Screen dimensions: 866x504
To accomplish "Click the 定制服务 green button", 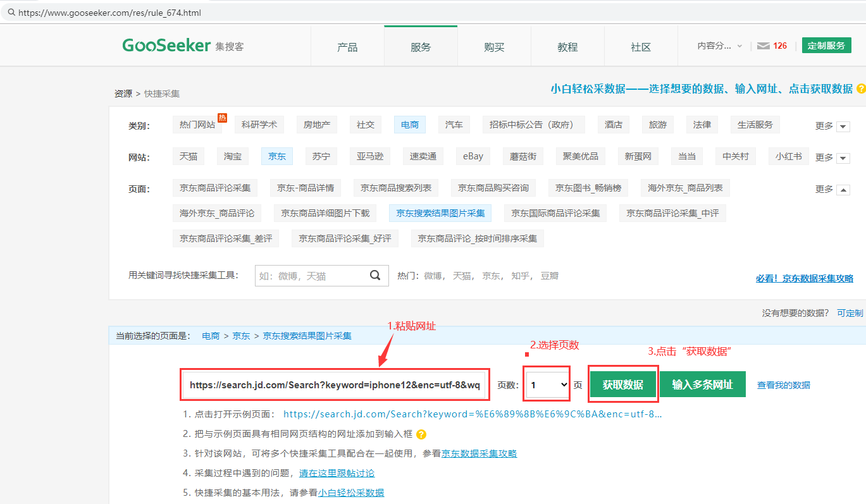I will point(826,46).
